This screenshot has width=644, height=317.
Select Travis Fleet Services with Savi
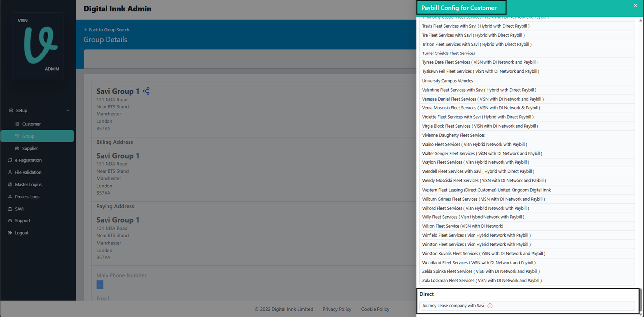click(527, 26)
